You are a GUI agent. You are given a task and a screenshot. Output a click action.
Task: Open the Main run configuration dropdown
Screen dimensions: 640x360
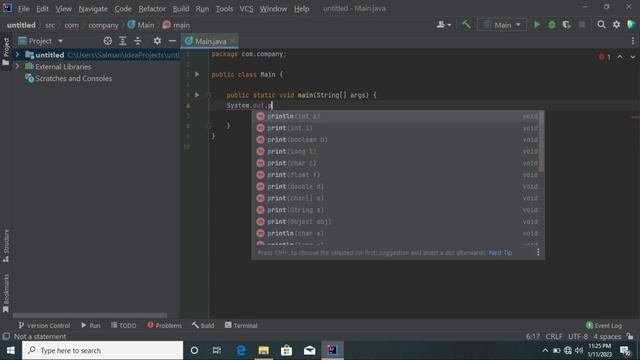pos(502,25)
